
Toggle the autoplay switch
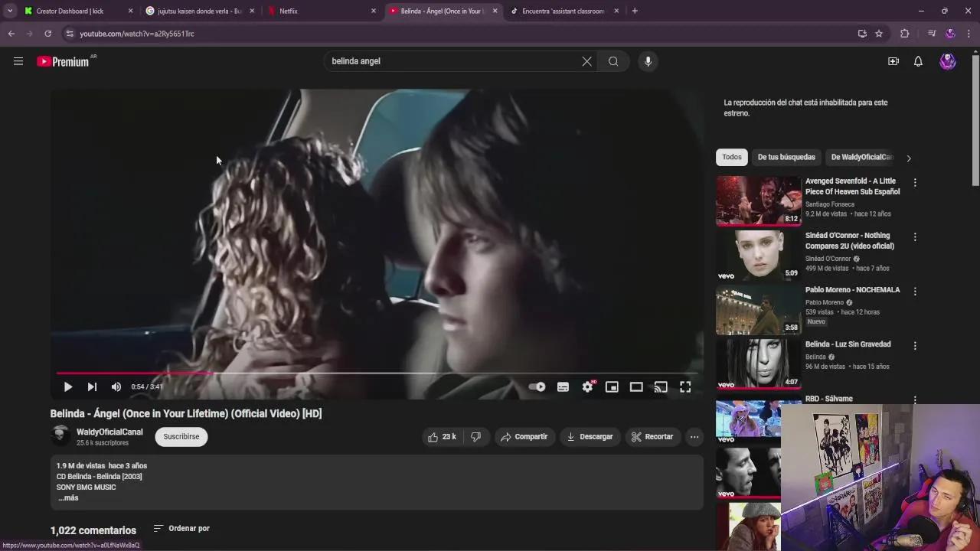pos(537,387)
